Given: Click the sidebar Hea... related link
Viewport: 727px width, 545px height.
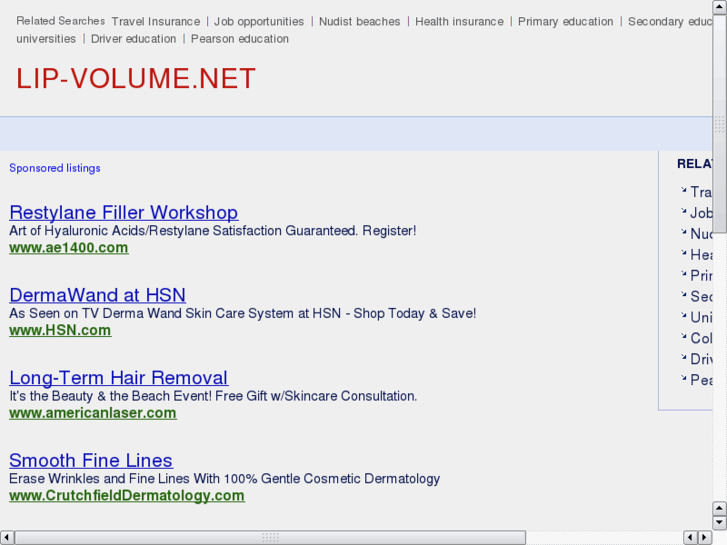Looking at the screenshot, I should point(701,254).
